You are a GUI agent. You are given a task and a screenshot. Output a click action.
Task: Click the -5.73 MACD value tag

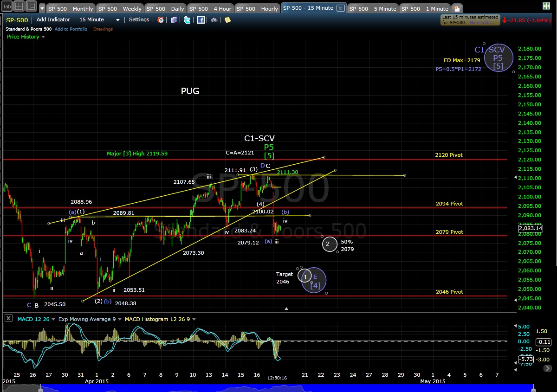point(526,359)
